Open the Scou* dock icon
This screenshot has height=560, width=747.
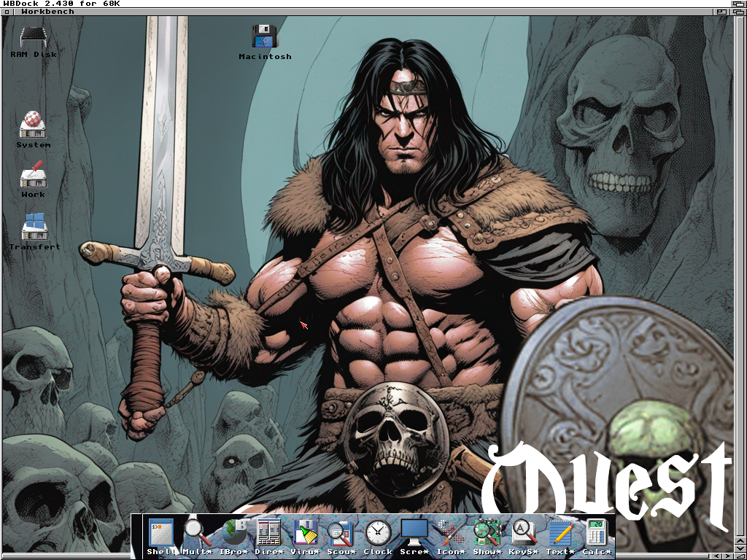(x=341, y=537)
